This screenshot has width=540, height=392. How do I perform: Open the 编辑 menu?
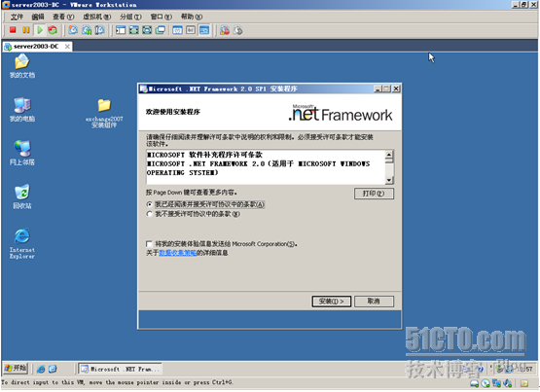coord(38,17)
